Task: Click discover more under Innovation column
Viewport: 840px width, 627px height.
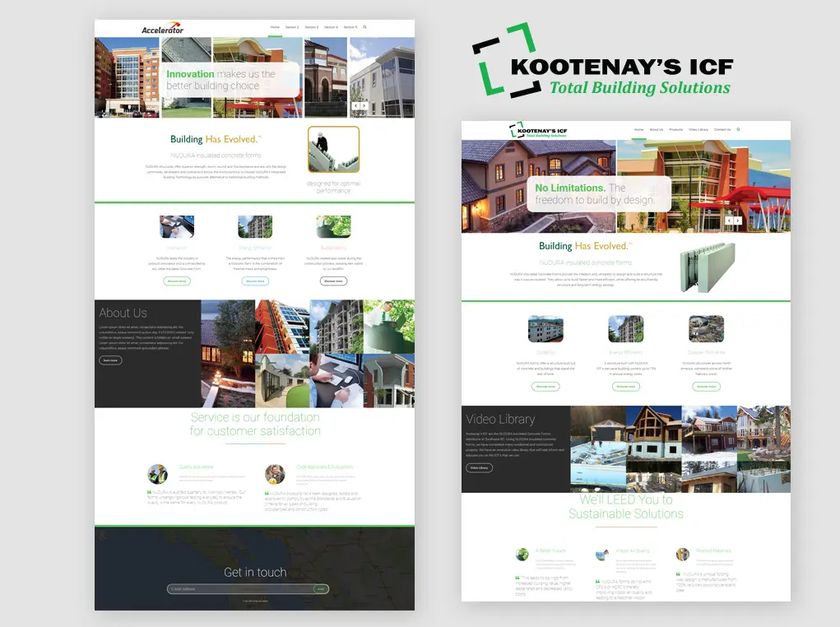Action: pos(177,281)
